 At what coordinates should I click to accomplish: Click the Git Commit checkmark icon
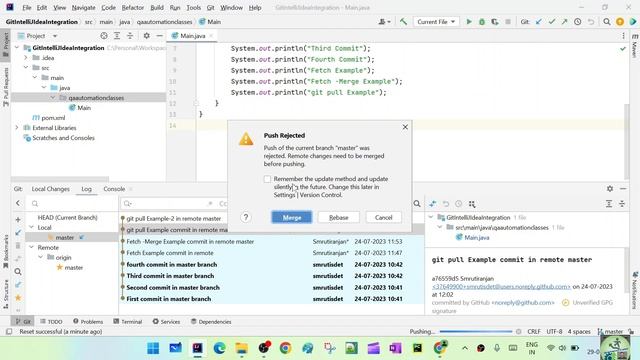[552, 22]
